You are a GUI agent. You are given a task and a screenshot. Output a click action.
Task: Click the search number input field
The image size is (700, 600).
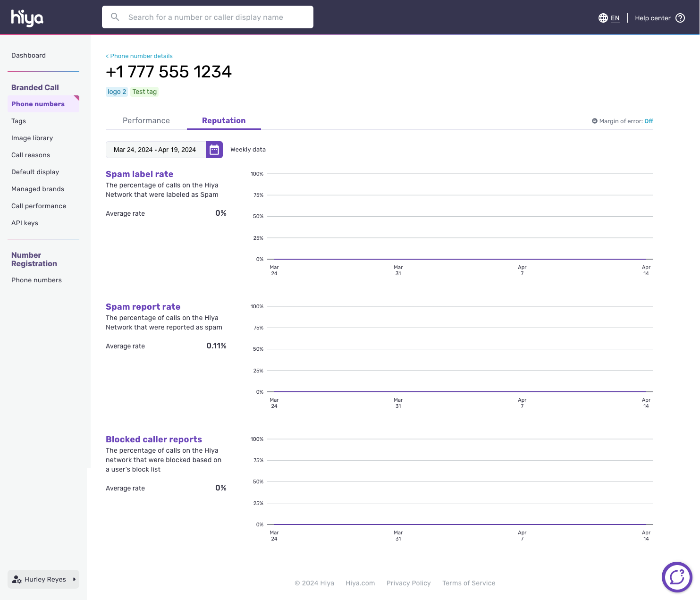click(217, 17)
